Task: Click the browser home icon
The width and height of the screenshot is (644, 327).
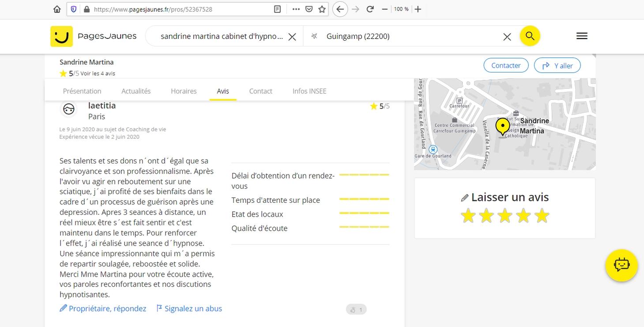Action: click(x=57, y=9)
